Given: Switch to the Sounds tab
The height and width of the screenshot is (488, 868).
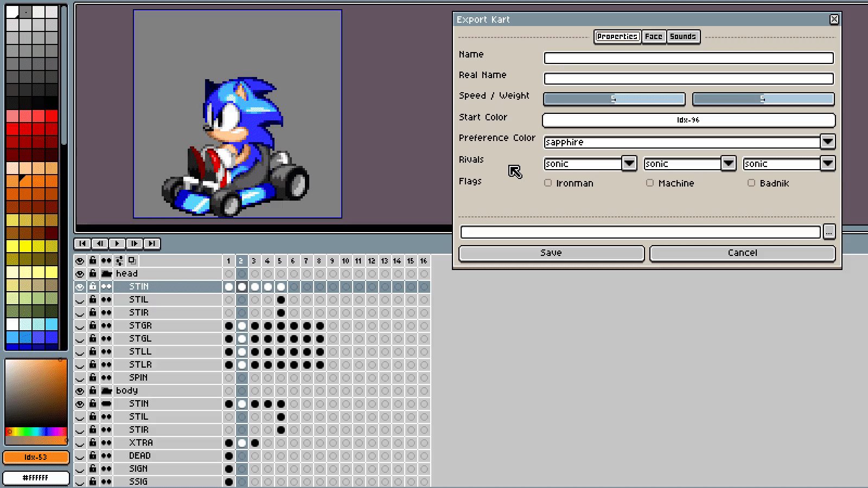Looking at the screenshot, I should point(683,36).
